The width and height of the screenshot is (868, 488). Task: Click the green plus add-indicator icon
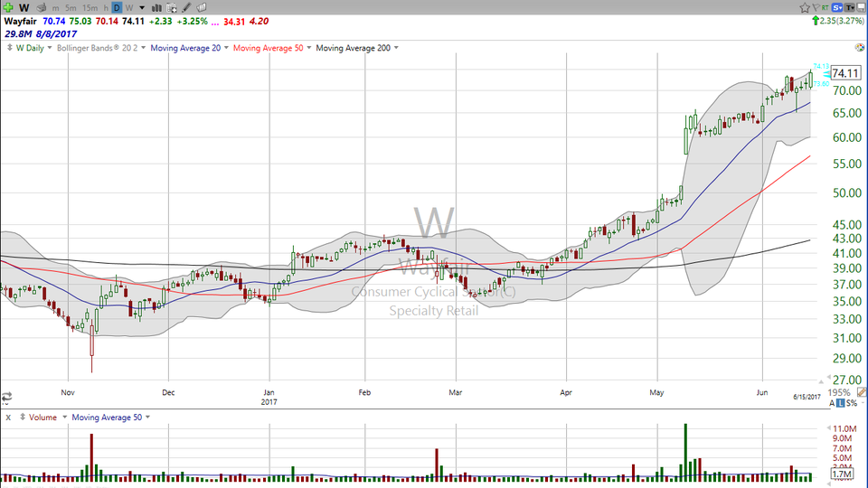8,8
